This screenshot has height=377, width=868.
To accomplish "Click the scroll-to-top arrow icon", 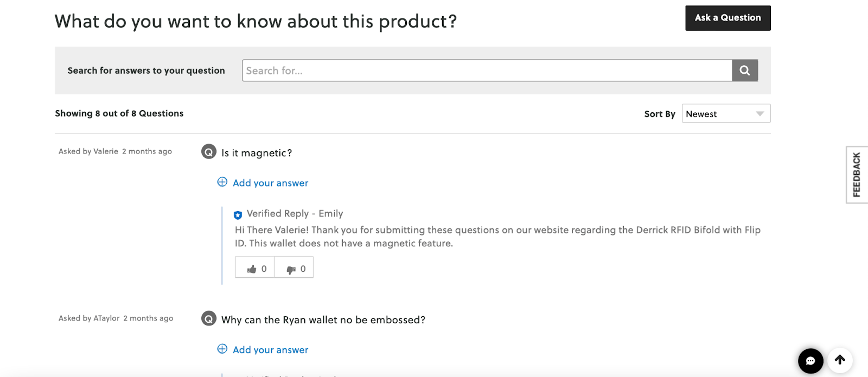I will (x=840, y=360).
